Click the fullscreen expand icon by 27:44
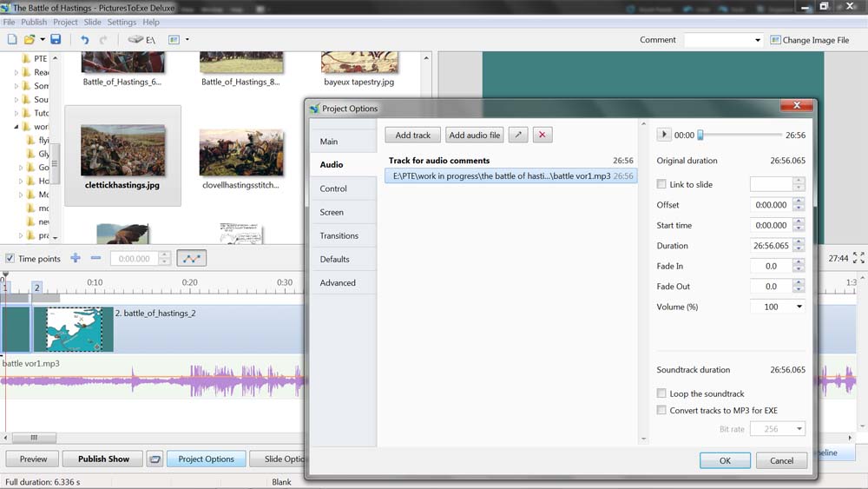868x489 pixels. coord(858,258)
